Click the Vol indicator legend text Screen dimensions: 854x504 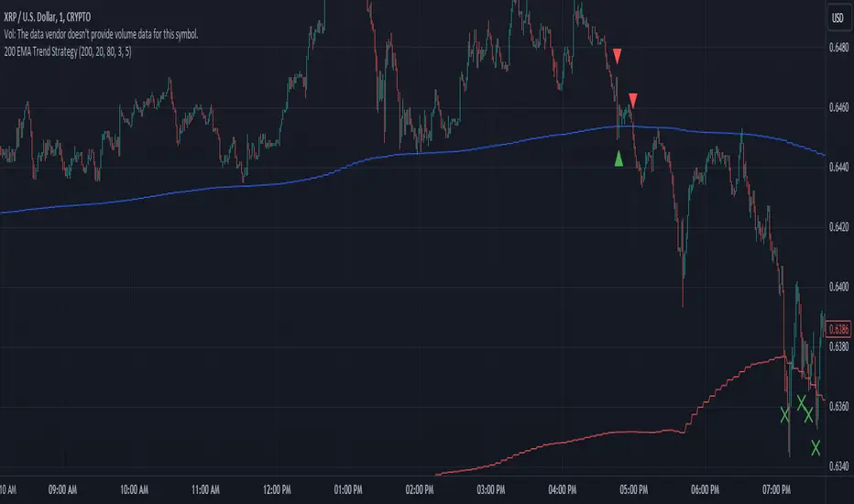pyautogui.click(x=99, y=35)
